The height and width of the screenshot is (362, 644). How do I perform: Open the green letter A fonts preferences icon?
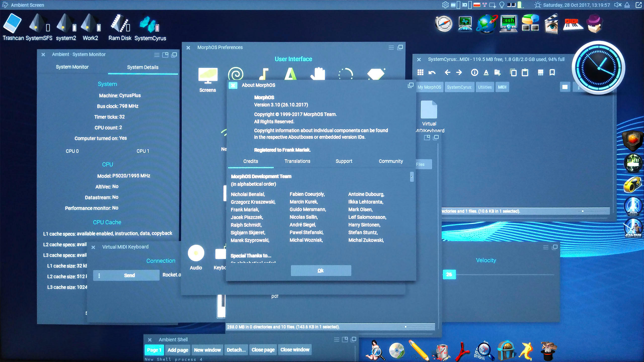click(291, 74)
